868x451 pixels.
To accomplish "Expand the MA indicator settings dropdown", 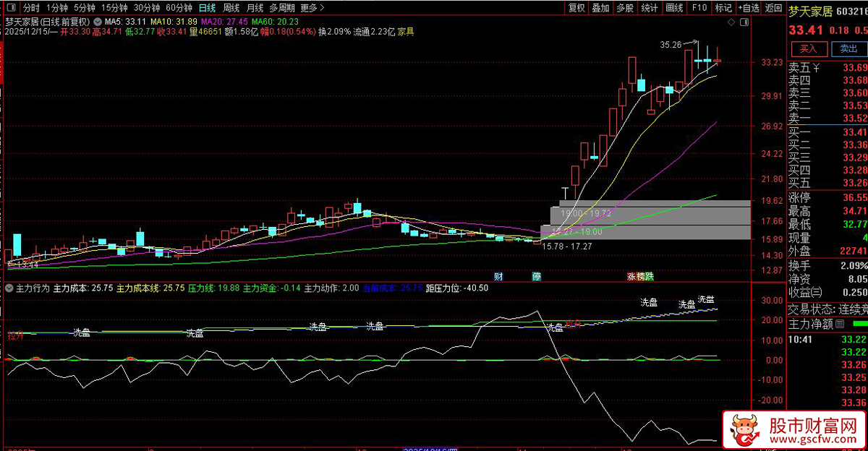I will tap(98, 22).
